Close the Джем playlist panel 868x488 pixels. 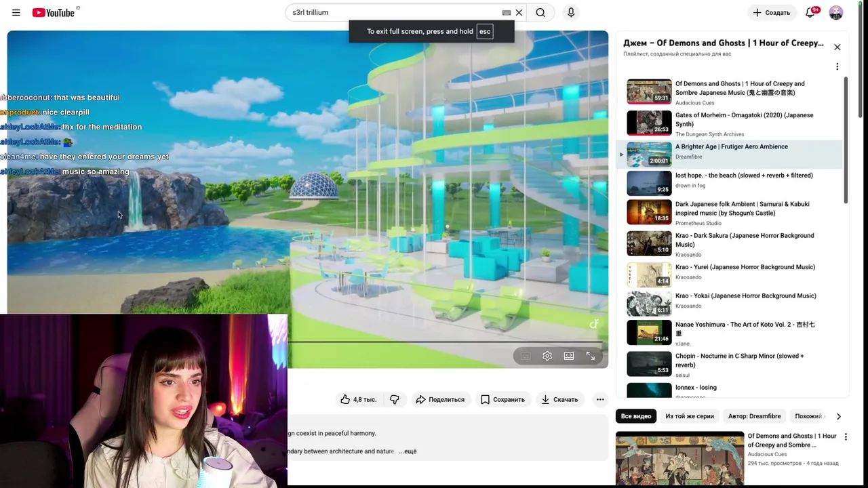pyautogui.click(x=837, y=47)
